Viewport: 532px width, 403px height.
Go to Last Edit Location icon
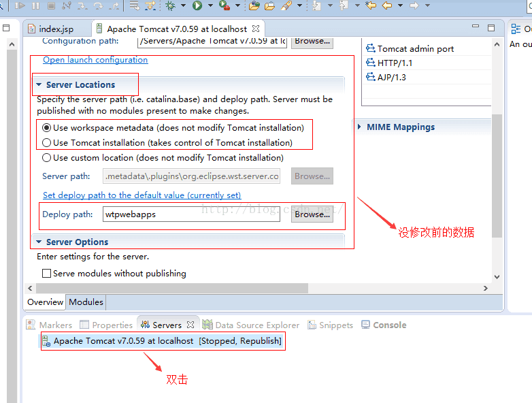[371, 5]
